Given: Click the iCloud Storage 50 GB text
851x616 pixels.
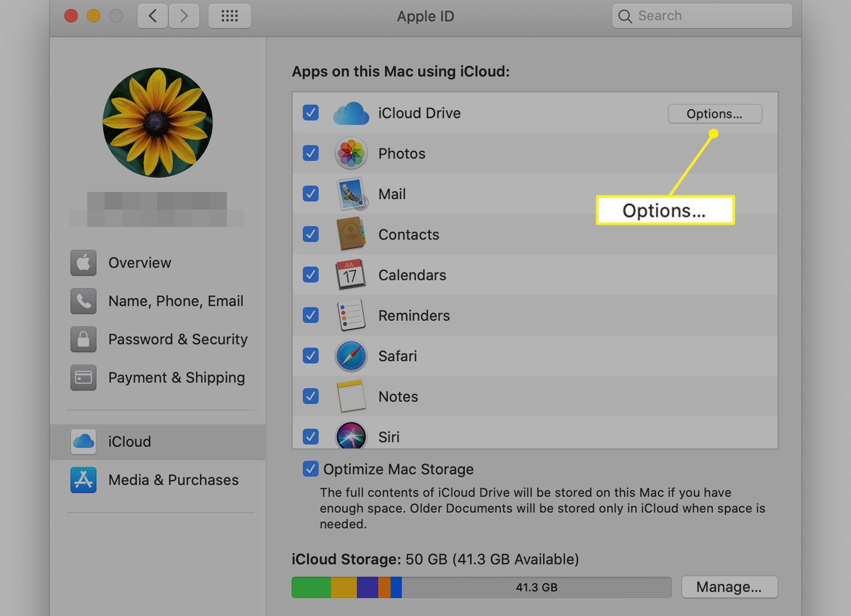Looking at the screenshot, I should point(435,559).
